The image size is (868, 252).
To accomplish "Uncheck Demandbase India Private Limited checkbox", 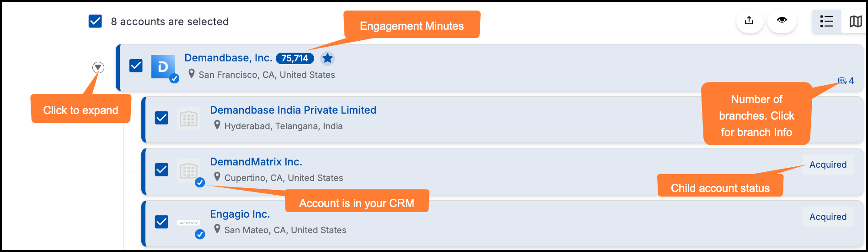I will coord(161,118).
